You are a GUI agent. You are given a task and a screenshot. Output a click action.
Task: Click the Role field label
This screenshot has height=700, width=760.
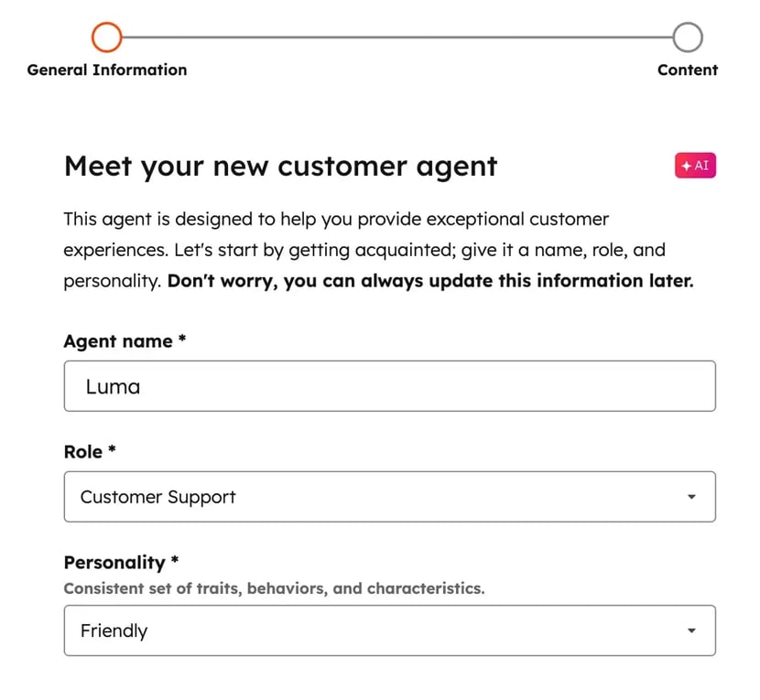tap(82, 452)
